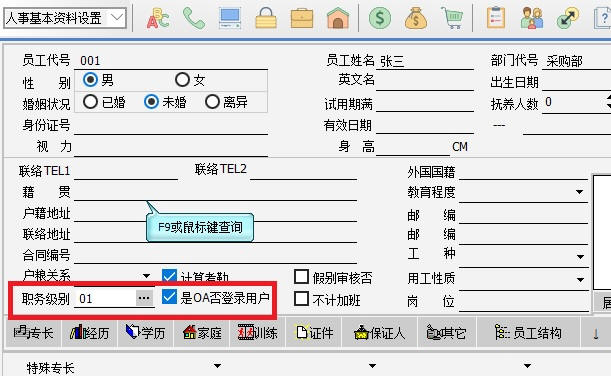Enable the 不计加班 checkbox
611x376 pixels.
(x=301, y=299)
